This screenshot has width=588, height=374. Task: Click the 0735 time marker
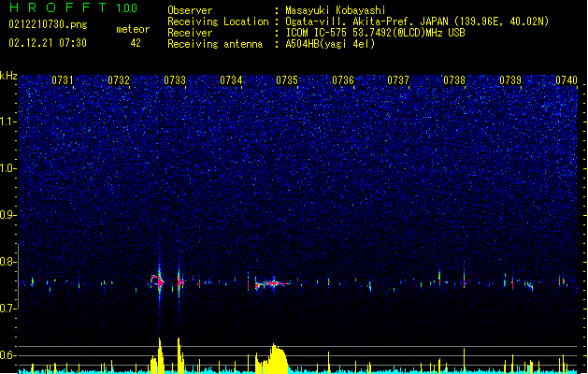(x=287, y=80)
